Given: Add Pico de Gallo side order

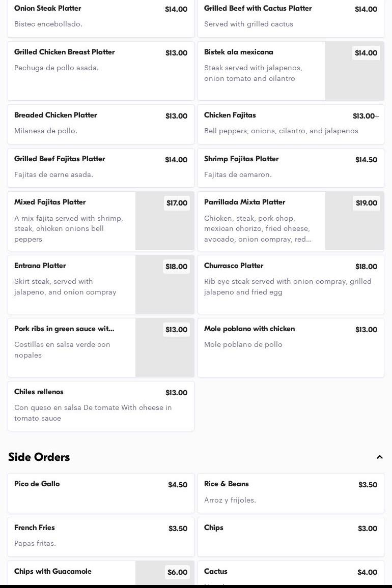Looking at the screenshot, I should [101, 492].
